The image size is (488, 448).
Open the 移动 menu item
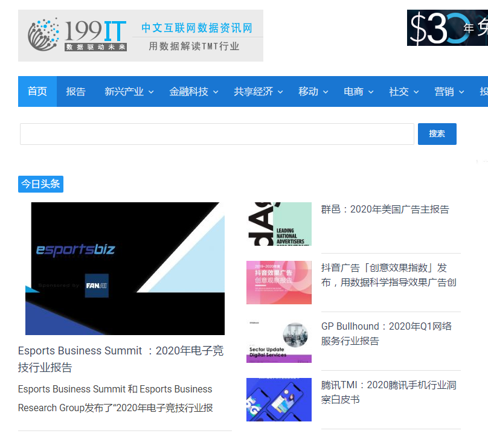308,91
